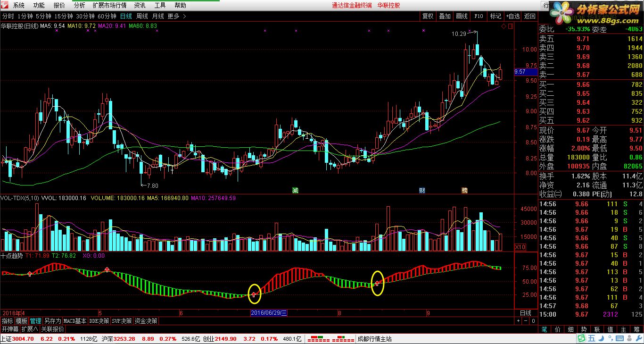Select the 60分钟 period
The height and width of the screenshot is (344, 644).
tap(107, 16)
